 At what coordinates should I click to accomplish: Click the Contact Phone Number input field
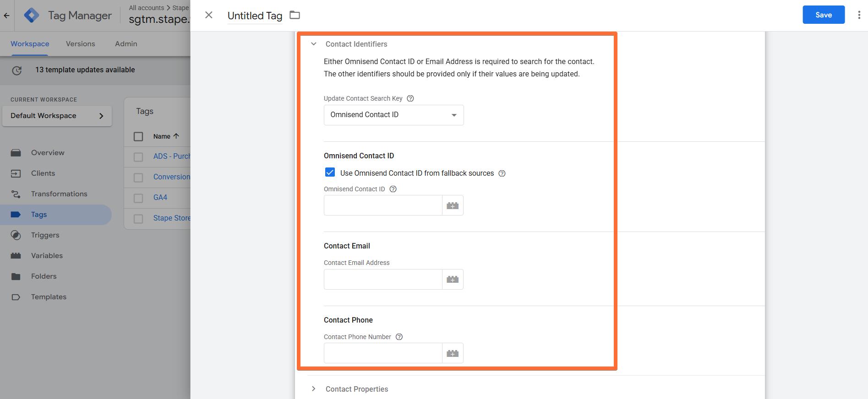(383, 353)
